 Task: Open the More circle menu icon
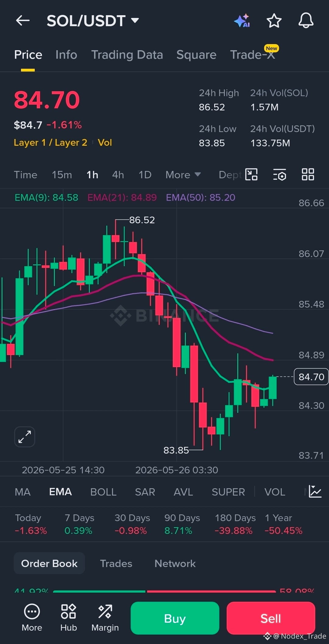pos(32,618)
